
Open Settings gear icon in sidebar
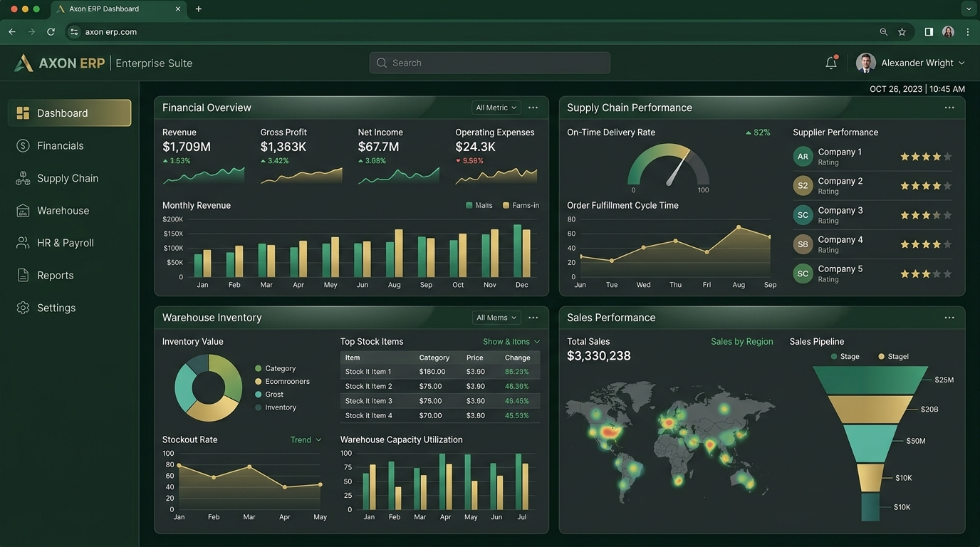point(23,308)
